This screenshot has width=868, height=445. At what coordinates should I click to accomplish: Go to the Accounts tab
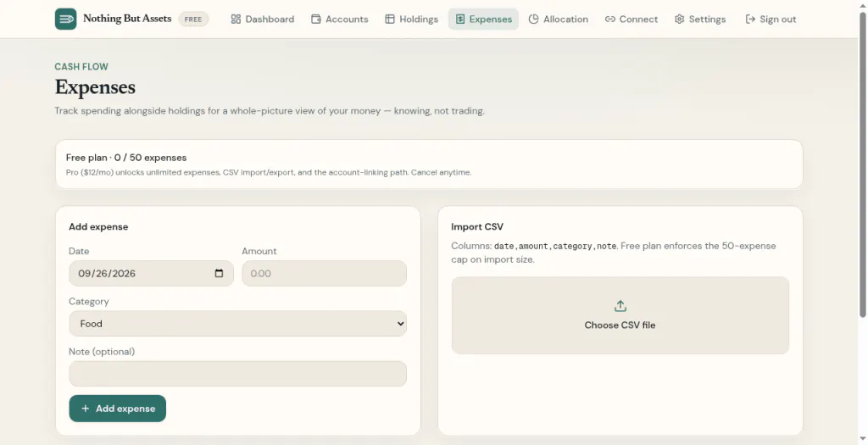tap(339, 19)
